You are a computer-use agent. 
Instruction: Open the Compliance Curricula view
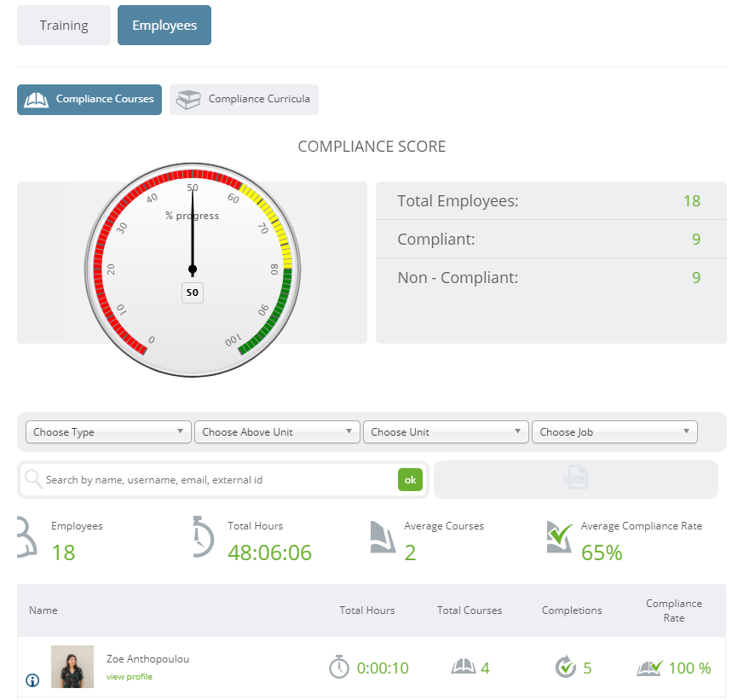tap(244, 99)
